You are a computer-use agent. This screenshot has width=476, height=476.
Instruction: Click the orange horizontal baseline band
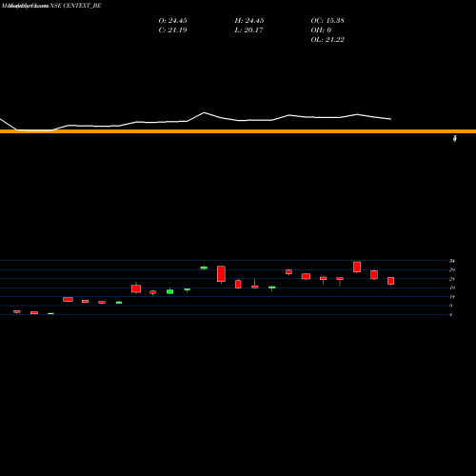tap(238, 131)
